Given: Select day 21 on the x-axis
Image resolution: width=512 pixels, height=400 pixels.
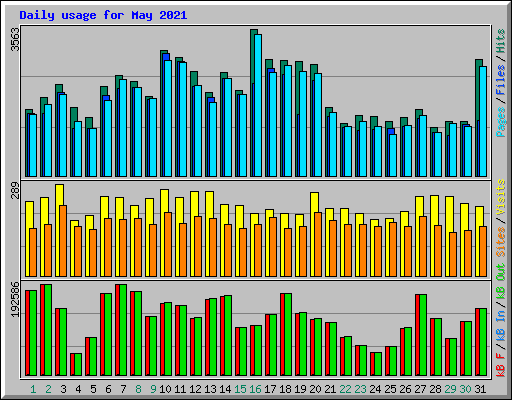Looking at the screenshot, I should point(330,389).
